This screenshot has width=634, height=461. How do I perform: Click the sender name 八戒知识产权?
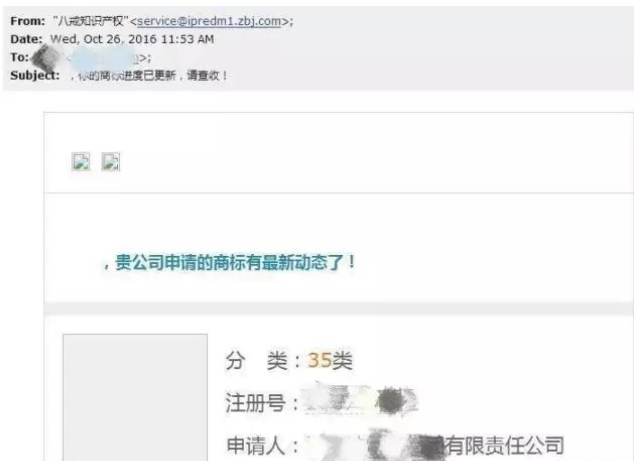(91, 21)
